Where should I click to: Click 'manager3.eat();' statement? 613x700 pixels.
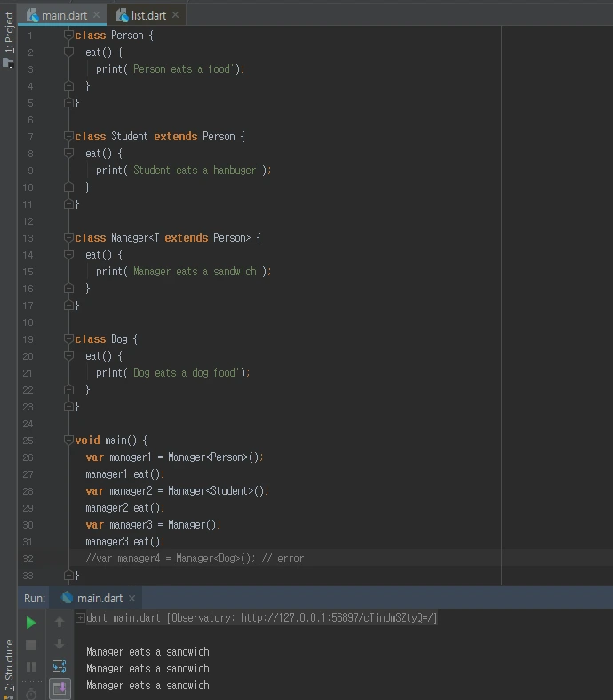coord(125,542)
